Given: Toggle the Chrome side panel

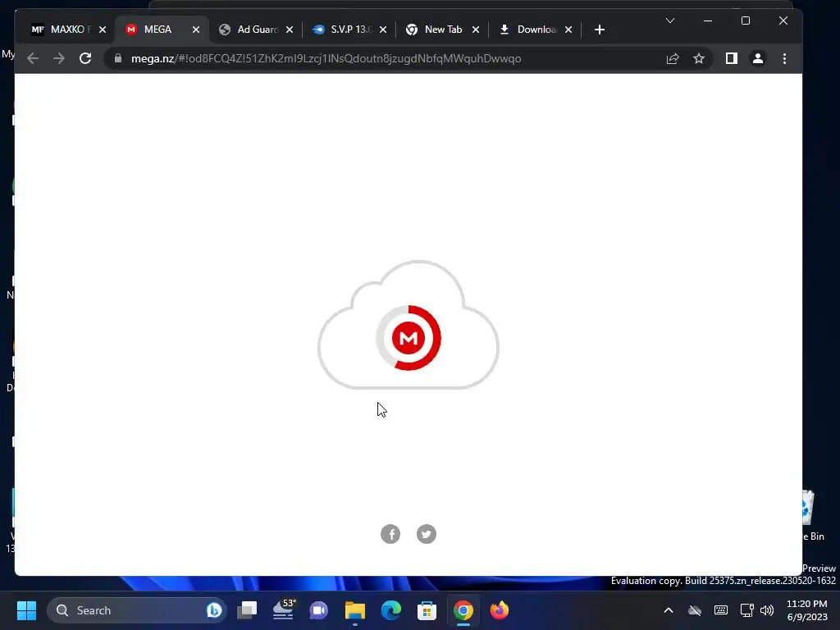Looking at the screenshot, I should (731, 58).
